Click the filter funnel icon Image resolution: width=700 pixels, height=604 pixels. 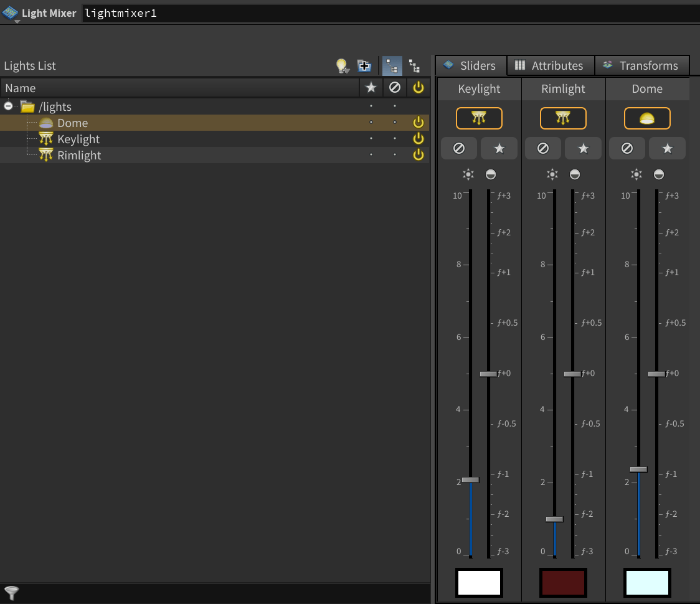point(11,592)
